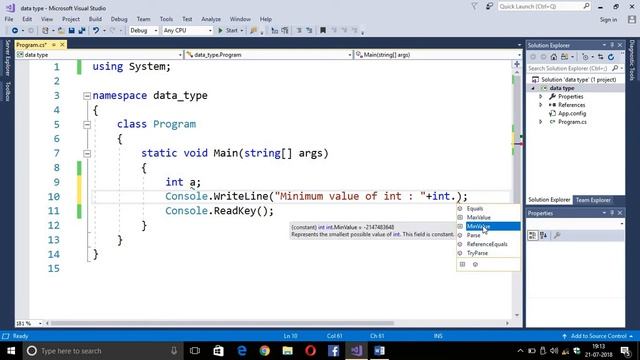The width and height of the screenshot is (640, 360).
Task: Toggle auto hide pin on Solution Explorer panel
Action: [612, 45]
